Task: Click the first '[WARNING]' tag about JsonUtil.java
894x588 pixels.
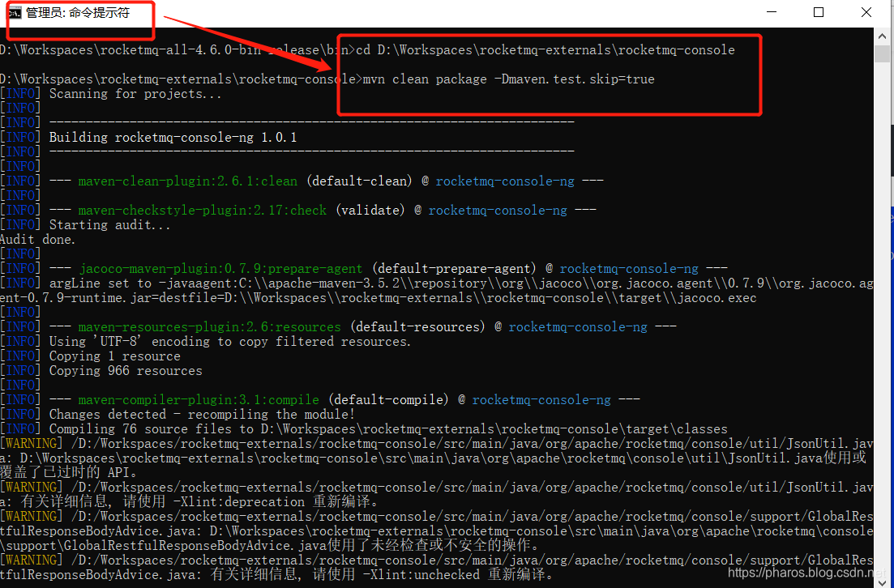Action: coord(32,444)
